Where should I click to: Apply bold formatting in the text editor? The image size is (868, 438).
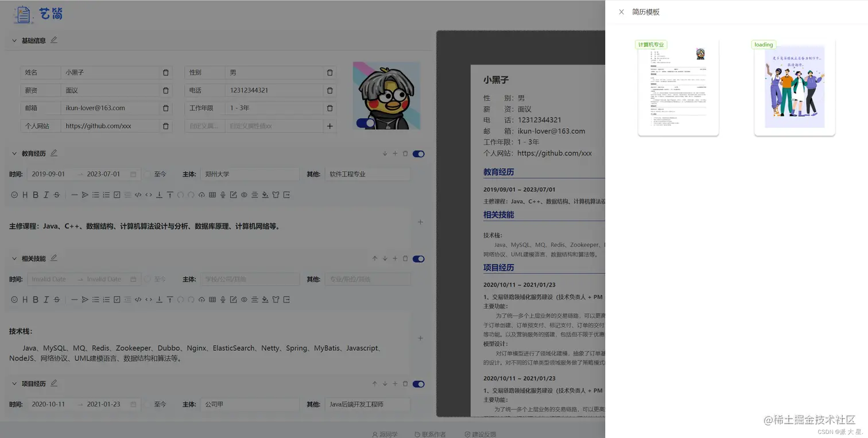point(36,194)
